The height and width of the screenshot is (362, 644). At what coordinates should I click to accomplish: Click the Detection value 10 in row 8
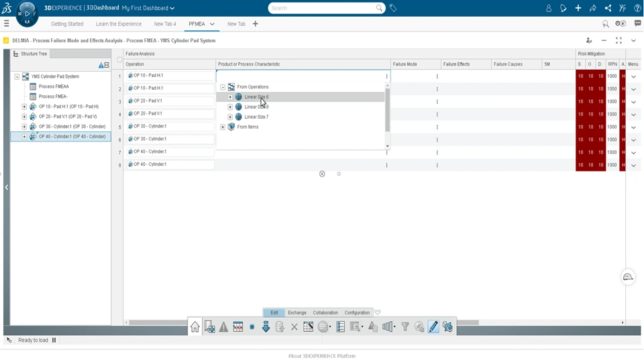600,165
